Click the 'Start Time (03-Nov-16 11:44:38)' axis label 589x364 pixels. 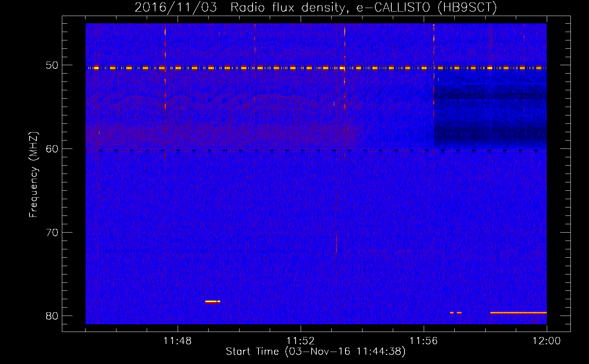point(316,352)
